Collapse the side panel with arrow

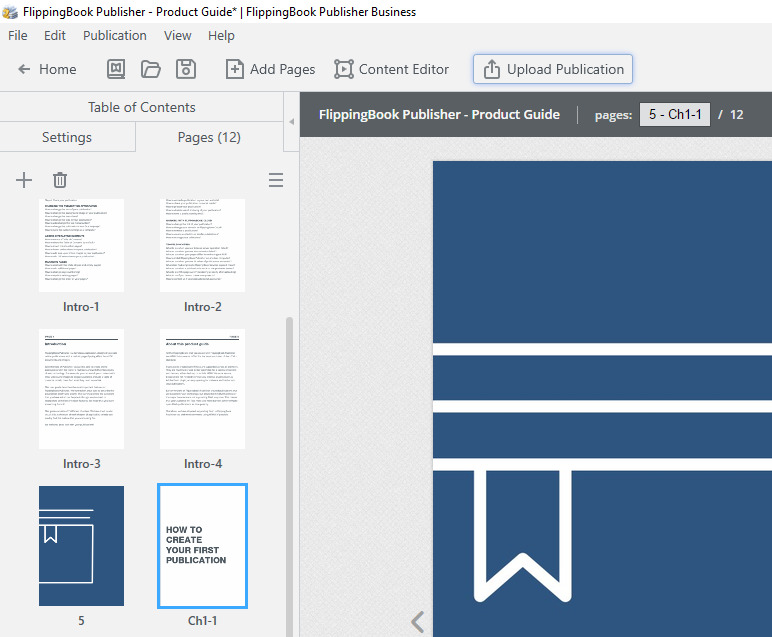click(x=291, y=121)
